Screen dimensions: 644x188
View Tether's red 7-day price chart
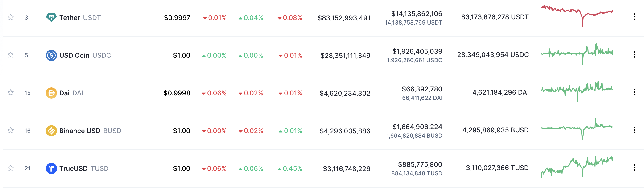(x=577, y=16)
